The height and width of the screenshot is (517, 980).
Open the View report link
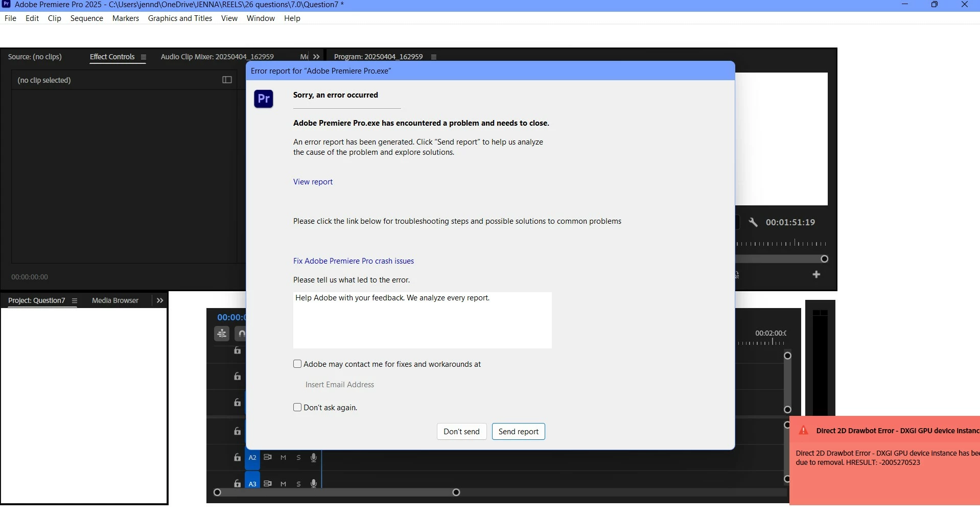(x=313, y=182)
